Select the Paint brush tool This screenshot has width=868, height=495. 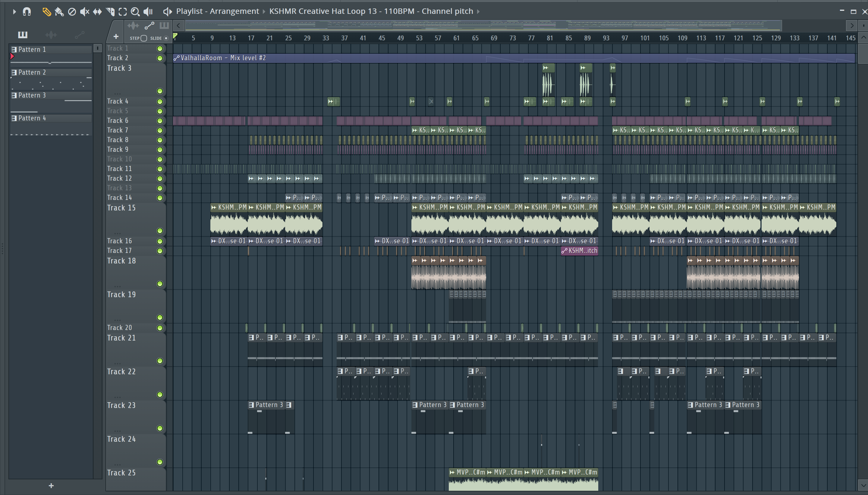click(x=59, y=12)
